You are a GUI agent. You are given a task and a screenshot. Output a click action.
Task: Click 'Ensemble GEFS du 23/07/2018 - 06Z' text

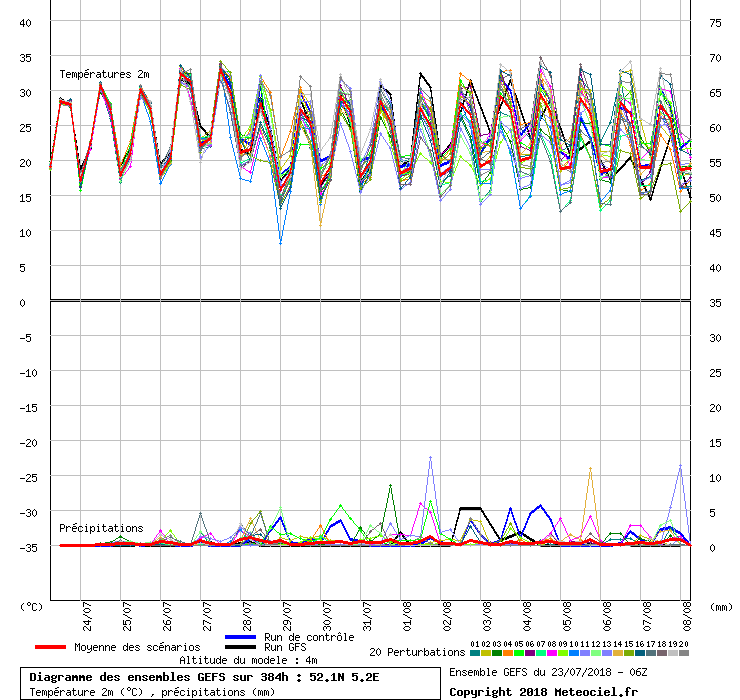click(548, 672)
